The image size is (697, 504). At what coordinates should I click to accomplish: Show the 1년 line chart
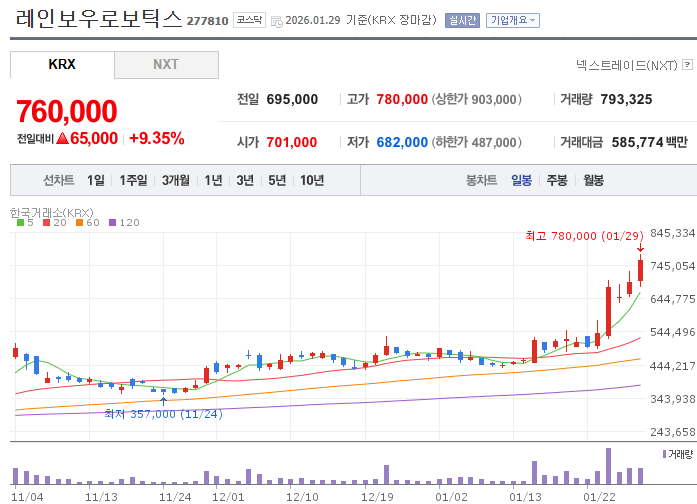213,180
